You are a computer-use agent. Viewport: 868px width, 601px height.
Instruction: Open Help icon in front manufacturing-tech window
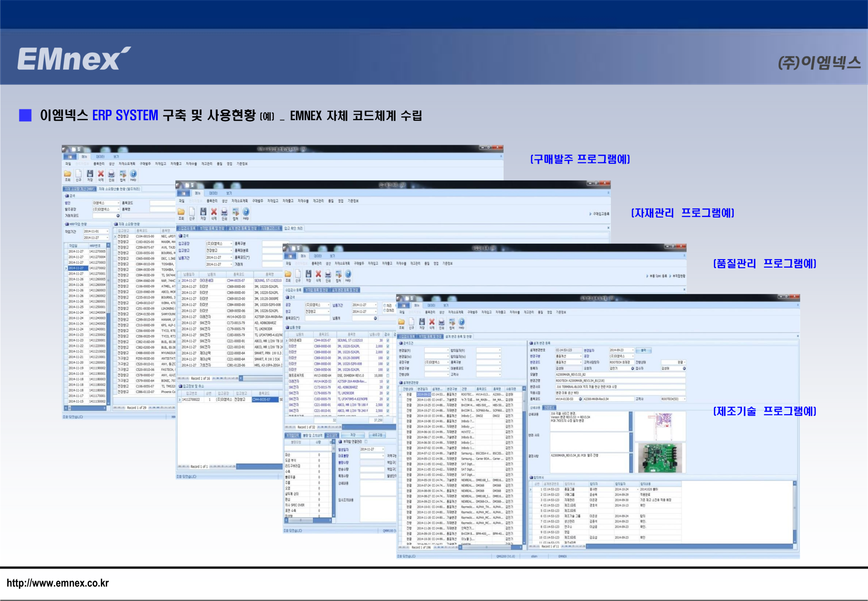tap(462, 322)
